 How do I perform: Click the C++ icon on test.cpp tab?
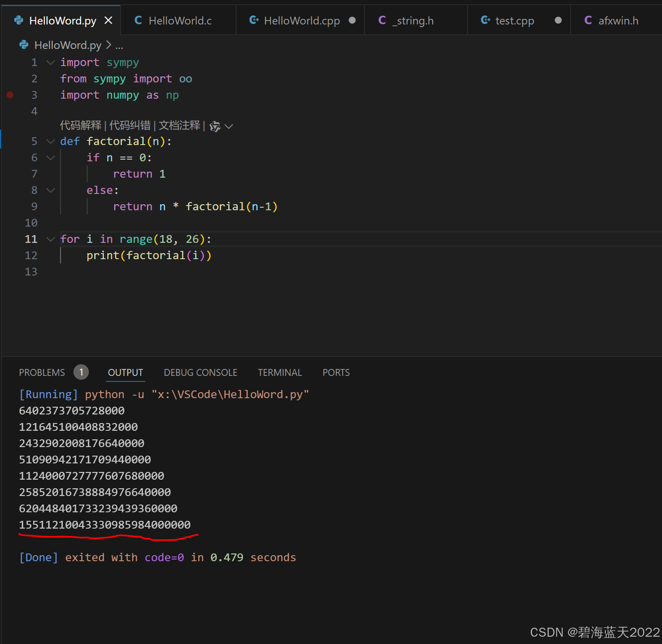click(x=485, y=20)
